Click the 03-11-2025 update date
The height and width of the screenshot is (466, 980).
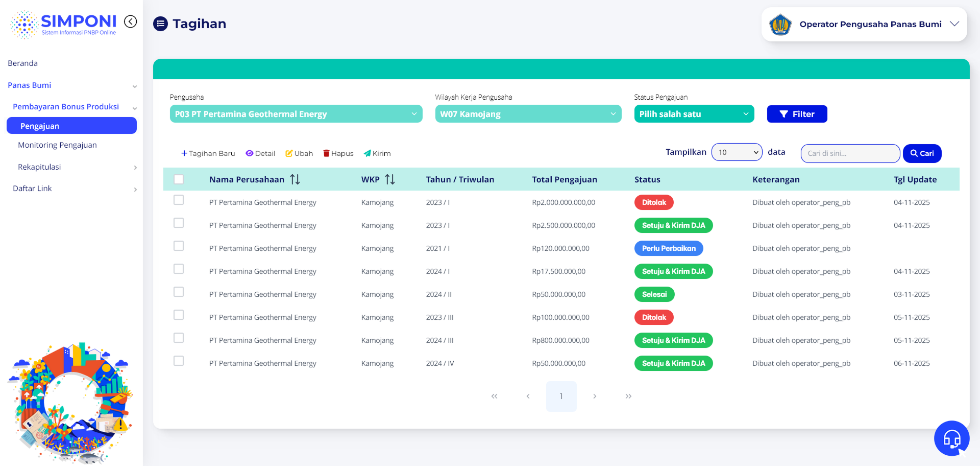912,294
